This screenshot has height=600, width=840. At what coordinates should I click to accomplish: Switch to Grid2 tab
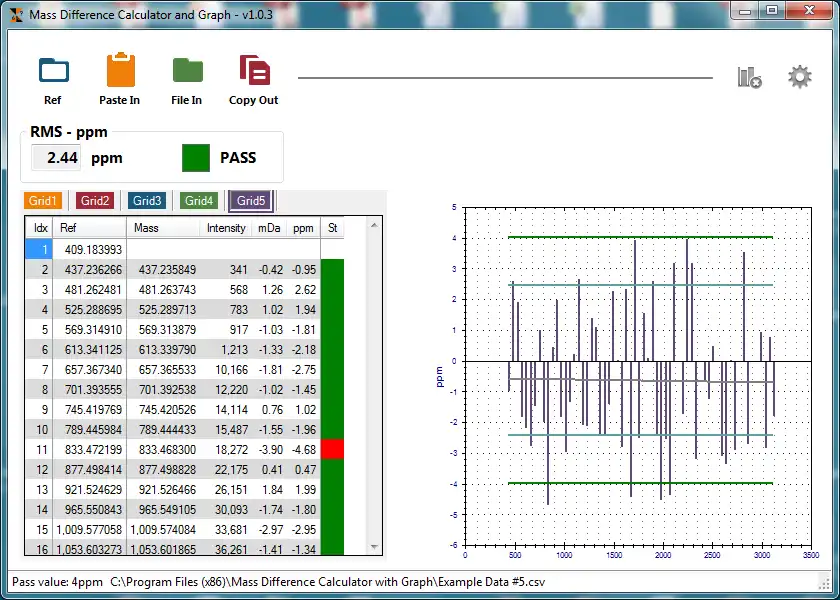coord(95,201)
